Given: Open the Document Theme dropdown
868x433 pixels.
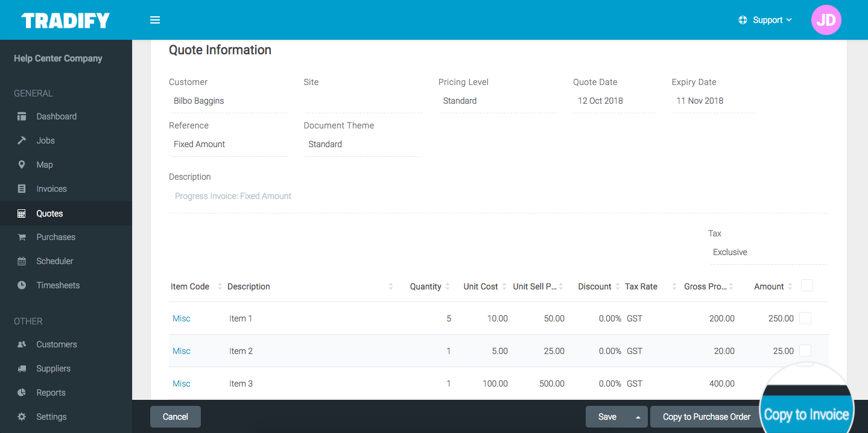Looking at the screenshot, I should pyautogui.click(x=363, y=144).
